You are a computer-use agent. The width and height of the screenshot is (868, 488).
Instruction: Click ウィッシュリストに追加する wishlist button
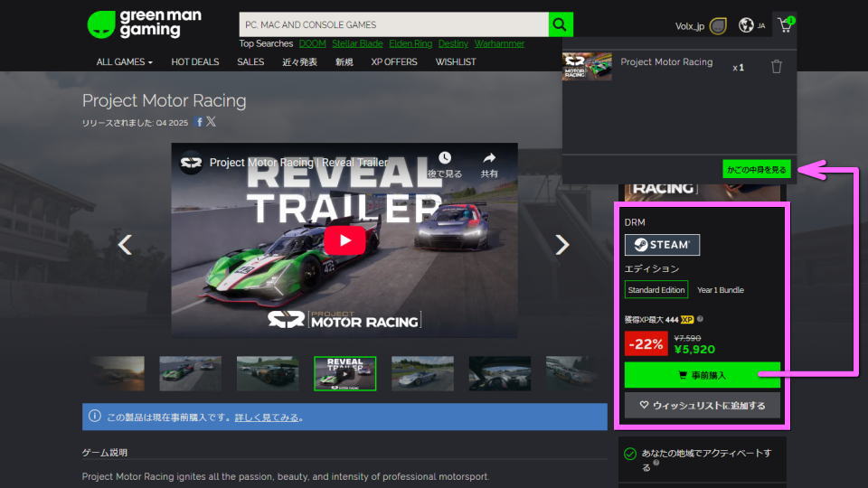click(x=702, y=406)
